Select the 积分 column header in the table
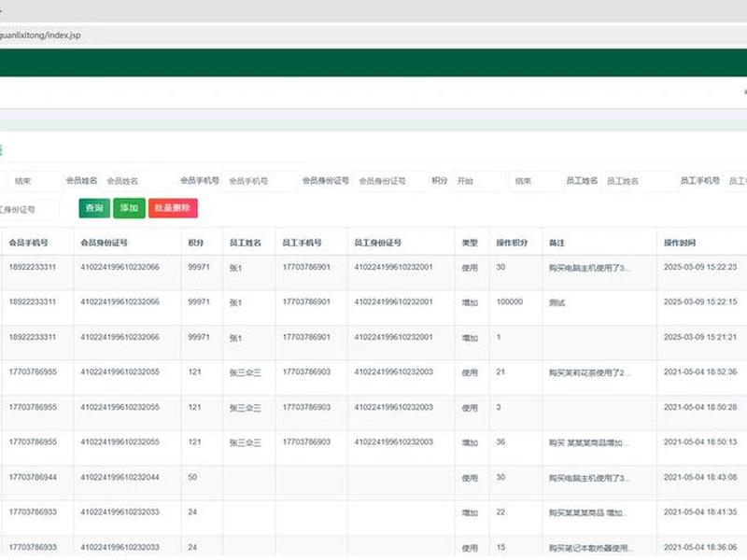Image resolution: width=747 pixels, height=560 pixels. coord(196,243)
